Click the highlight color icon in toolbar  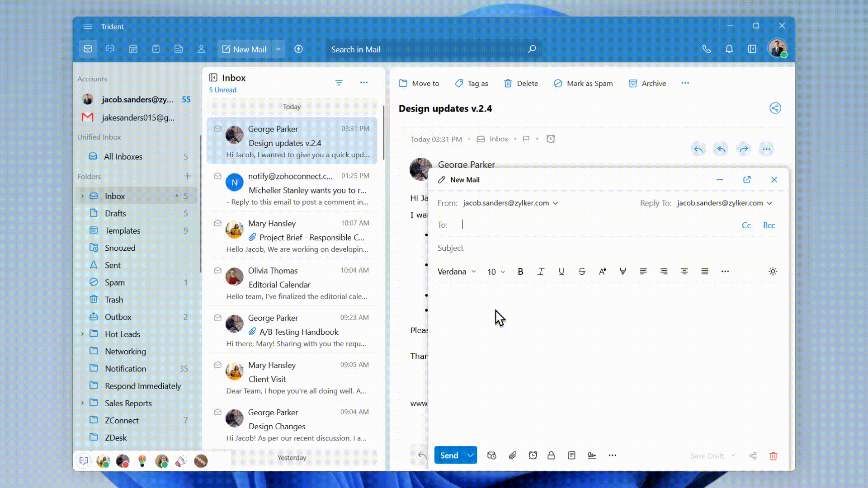click(623, 272)
